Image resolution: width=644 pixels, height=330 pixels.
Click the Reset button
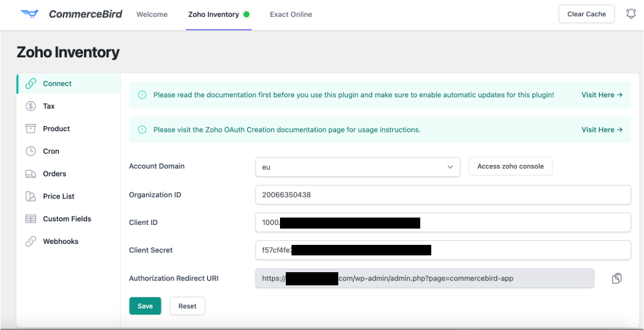tap(188, 306)
